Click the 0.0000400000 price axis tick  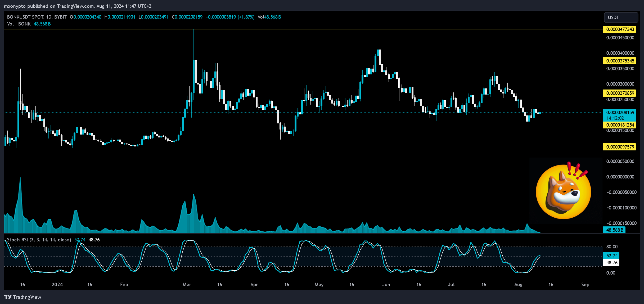pyautogui.click(x=620, y=53)
